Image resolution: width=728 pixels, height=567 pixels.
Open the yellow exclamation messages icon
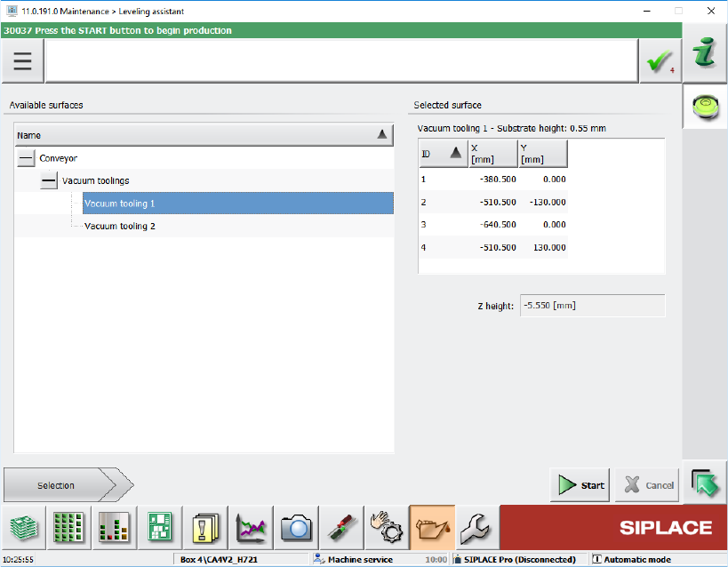click(205, 528)
